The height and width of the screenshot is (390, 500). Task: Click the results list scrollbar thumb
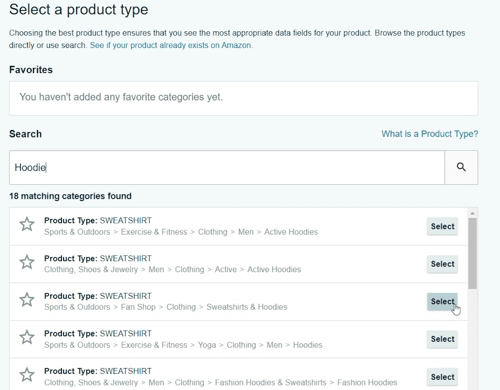472,253
